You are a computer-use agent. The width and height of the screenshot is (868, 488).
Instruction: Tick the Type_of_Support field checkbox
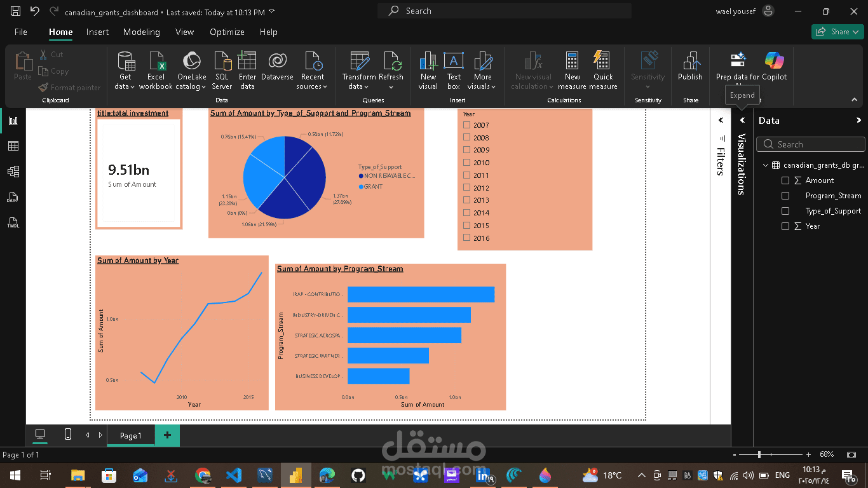(x=785, y=211)
